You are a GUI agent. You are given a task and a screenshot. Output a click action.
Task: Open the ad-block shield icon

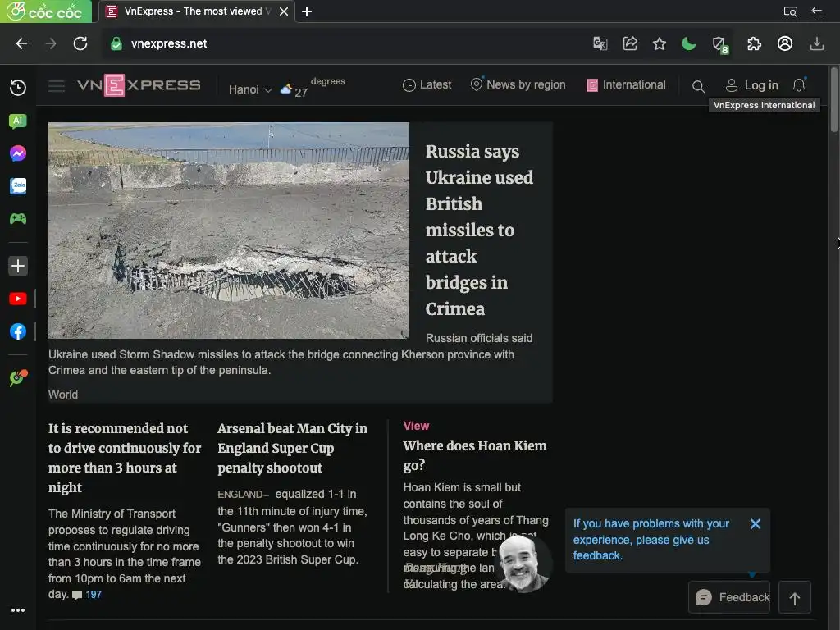coord(720,44)
